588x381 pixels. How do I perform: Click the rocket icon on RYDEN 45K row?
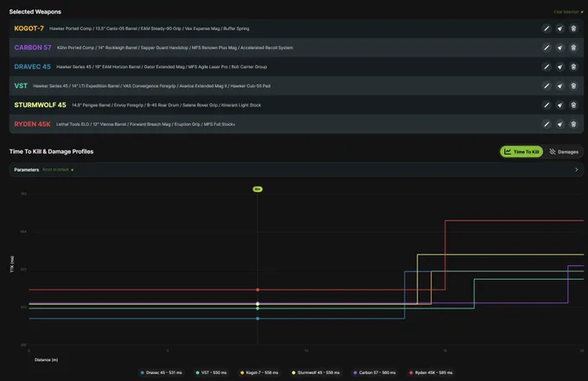point(559,124)
